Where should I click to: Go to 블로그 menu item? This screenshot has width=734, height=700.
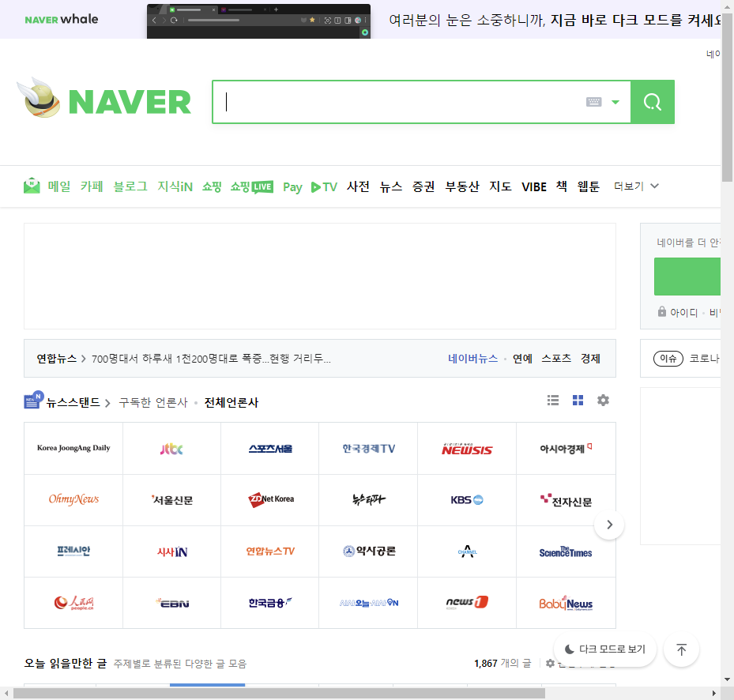[130, 186]
